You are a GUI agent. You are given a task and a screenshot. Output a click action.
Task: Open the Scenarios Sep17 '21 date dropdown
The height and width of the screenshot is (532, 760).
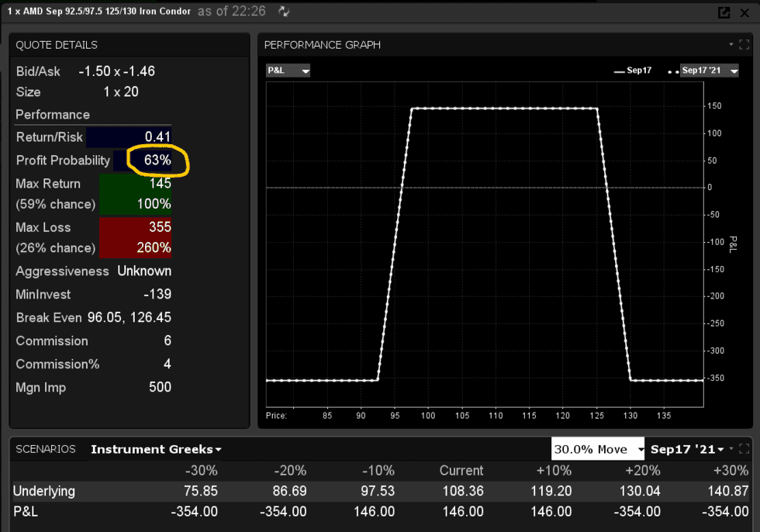click(688, 449)
